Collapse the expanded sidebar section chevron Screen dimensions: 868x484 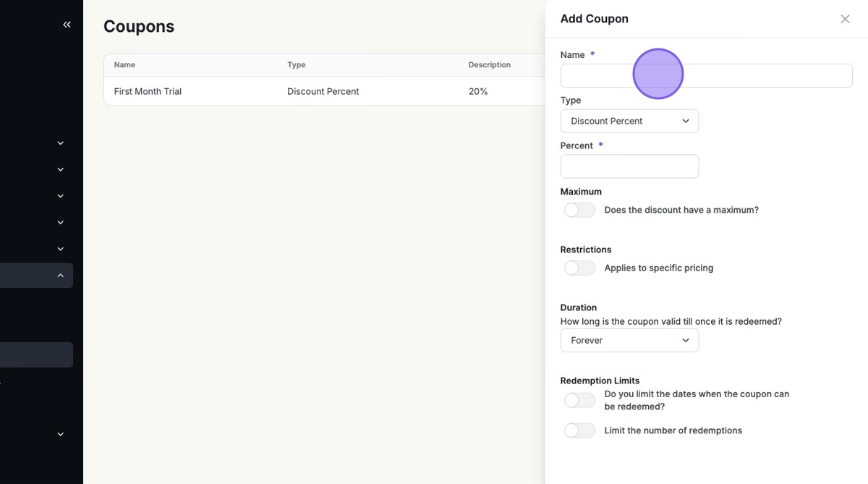click(61, 276)
